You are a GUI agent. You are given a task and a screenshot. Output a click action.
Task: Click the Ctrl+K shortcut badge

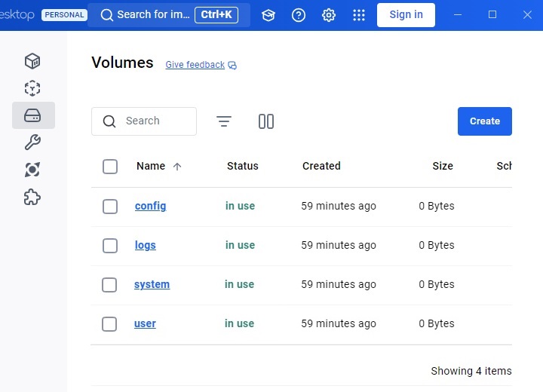(x=216, y=15)
